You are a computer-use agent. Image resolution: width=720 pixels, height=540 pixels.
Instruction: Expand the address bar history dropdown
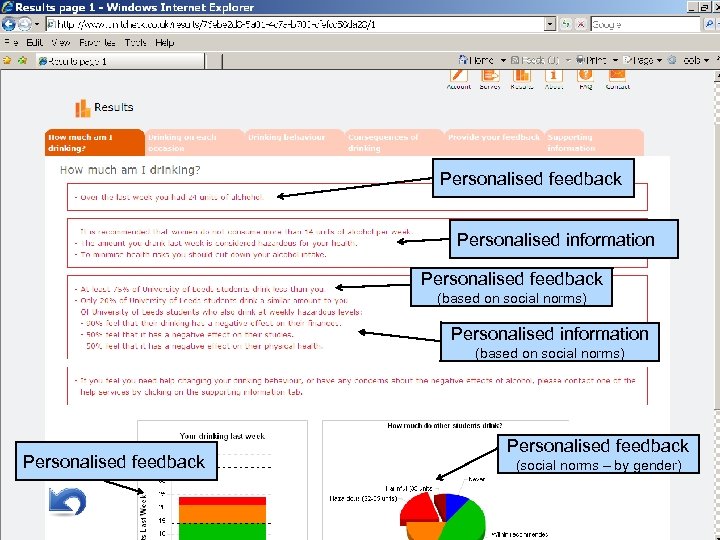(x=550, y=24)
